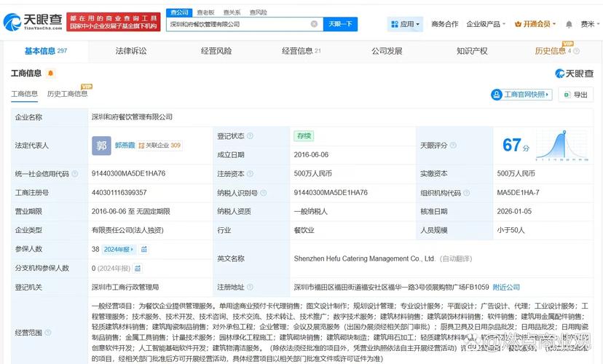Expand the 开通会员 dropdown

point(535,24)
